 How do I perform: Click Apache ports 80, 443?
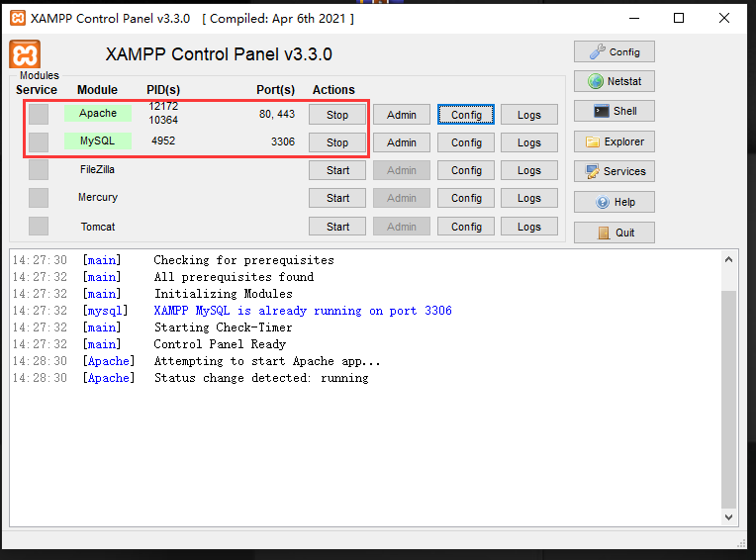click(x=277, y=114)
